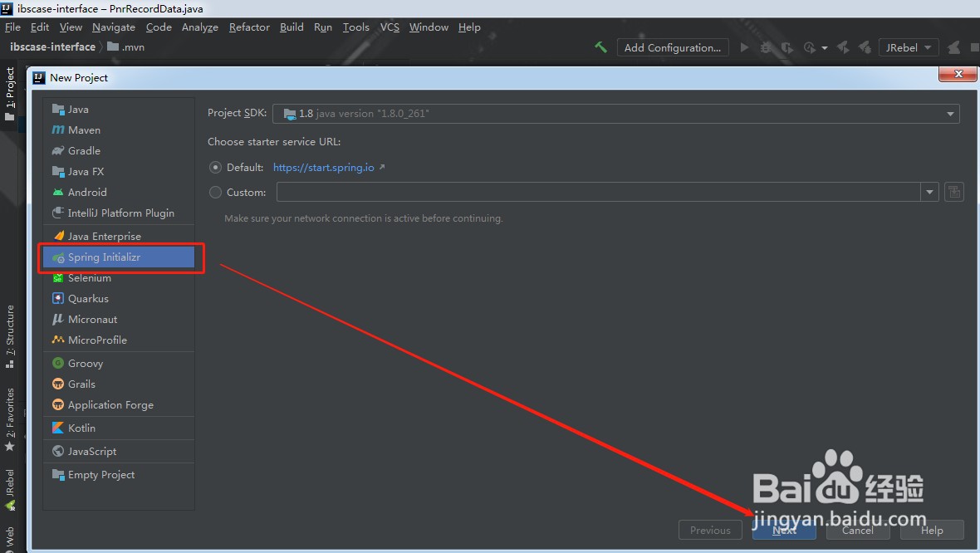
Task: Select IntelliJ Platform Plugin project type
Action: click(x=119, y=213)
